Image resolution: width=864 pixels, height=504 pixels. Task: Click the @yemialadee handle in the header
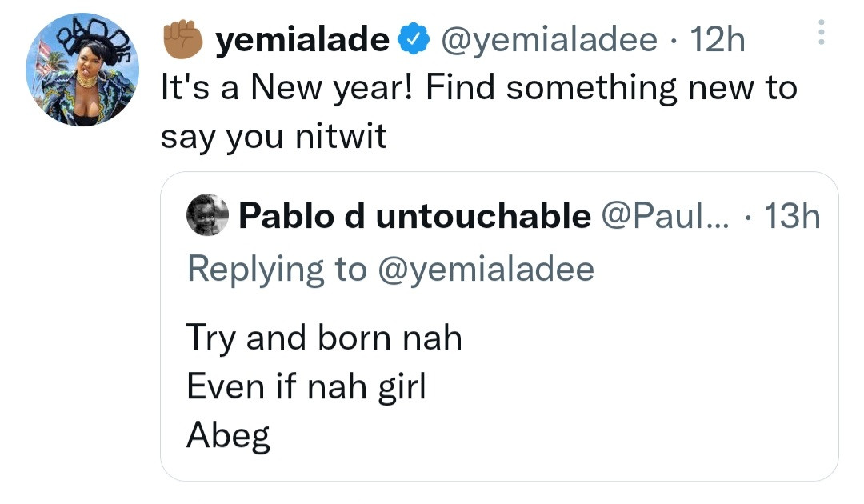550,40
